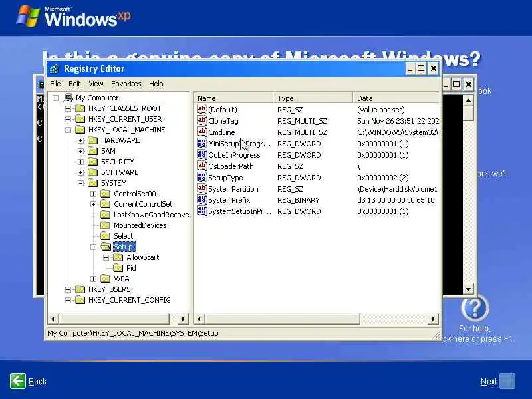Click the SOFTWARE folder icon
This screenshot has height=399, width=532.
click(92, 172)
